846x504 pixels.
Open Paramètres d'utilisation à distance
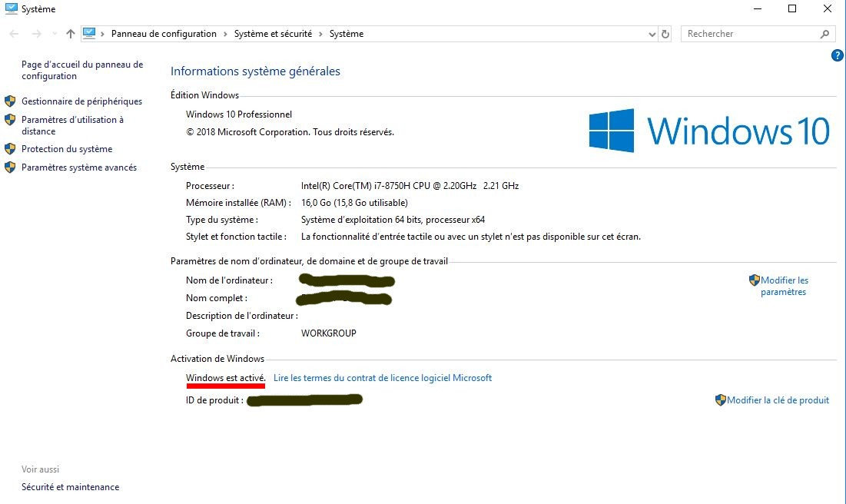72,125
